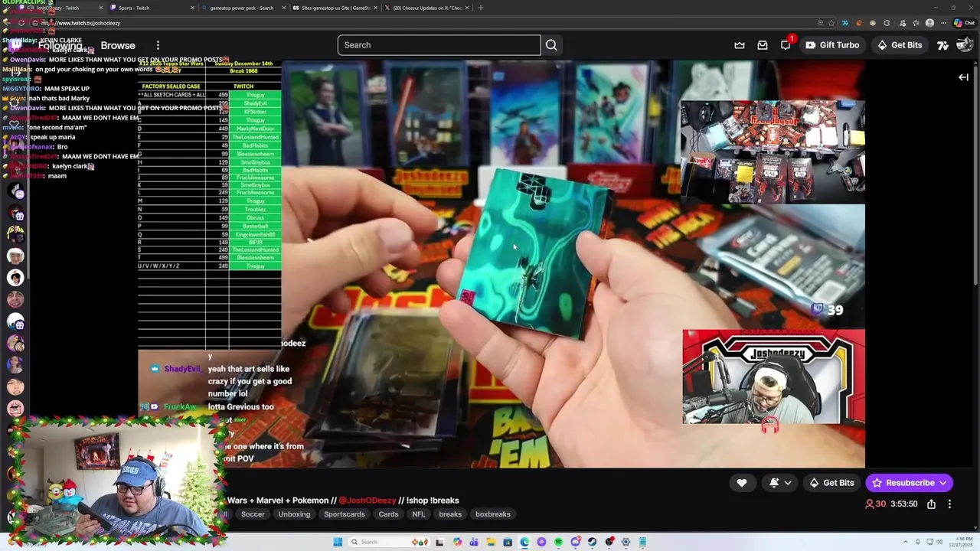Open a new browser tab
Viewport: 980px width, 551px height.
(481, 8)
